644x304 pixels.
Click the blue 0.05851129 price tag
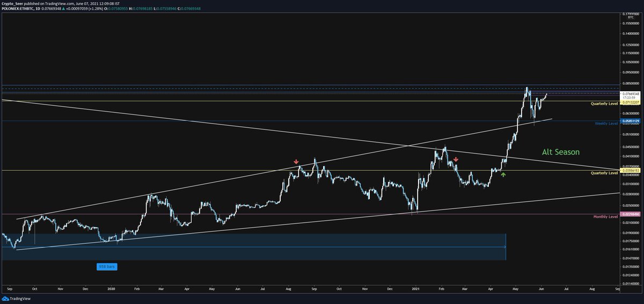[631, 121]
